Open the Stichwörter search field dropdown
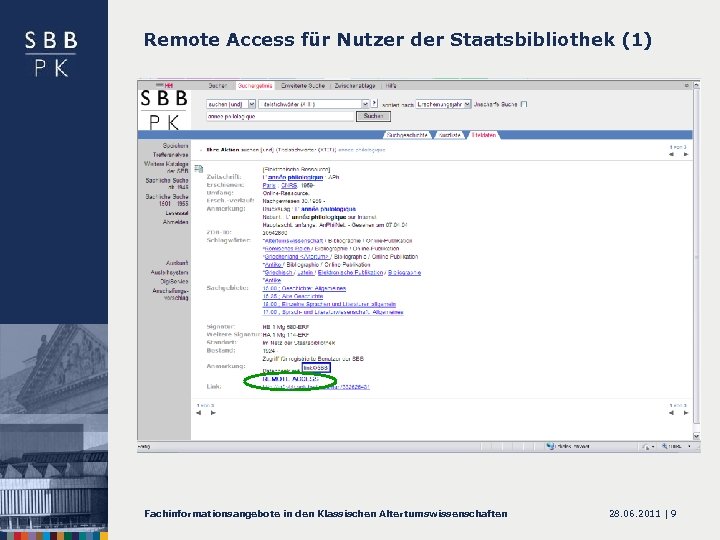Screen dimensions: 720x540 (x=314, y=104)
